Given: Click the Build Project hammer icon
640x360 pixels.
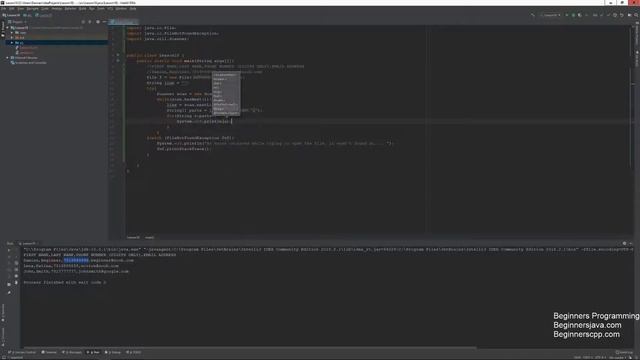Looking at the screenshot, I should pyautogui.click(x=533, y=15).
